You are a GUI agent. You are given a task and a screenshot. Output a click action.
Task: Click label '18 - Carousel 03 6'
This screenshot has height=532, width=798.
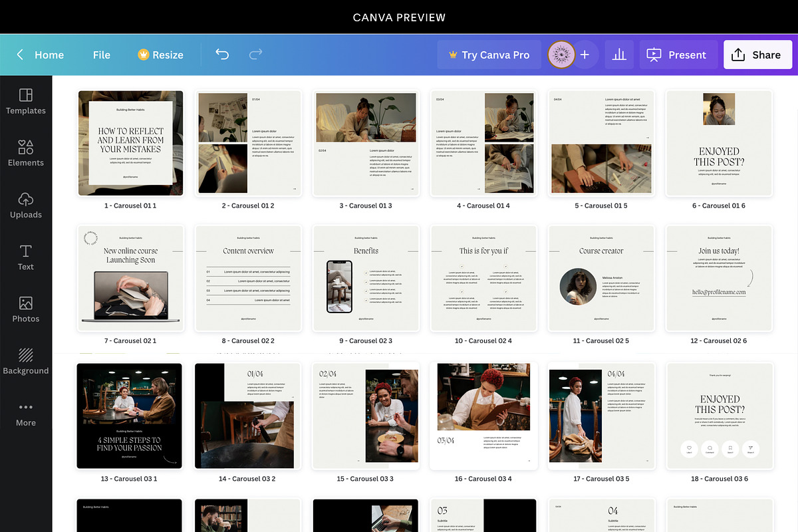720,478
